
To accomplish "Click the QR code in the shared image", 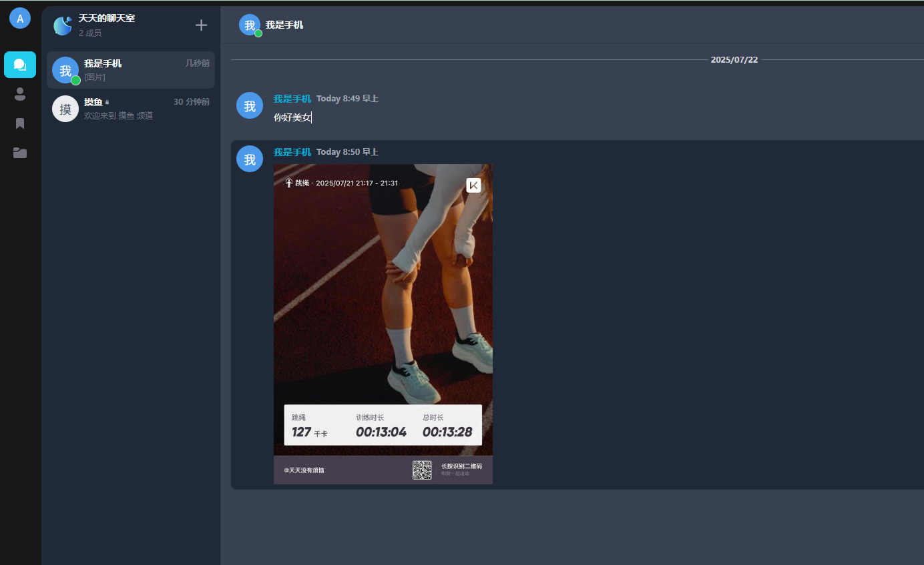I will pos(422,470).
